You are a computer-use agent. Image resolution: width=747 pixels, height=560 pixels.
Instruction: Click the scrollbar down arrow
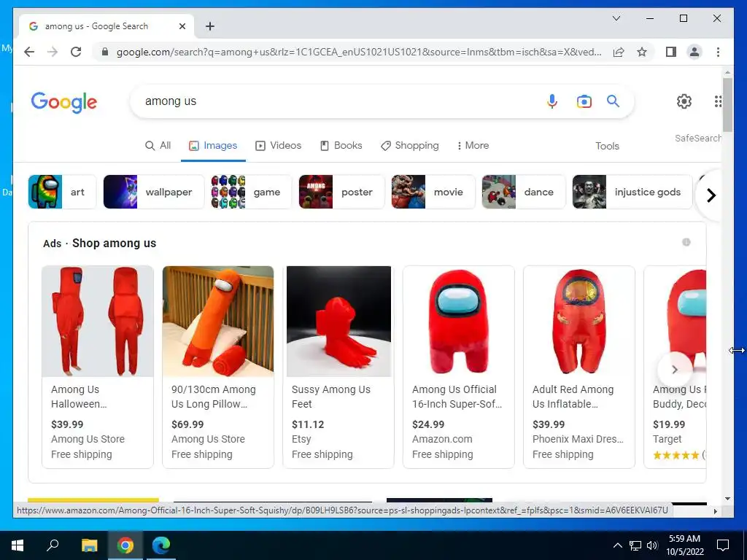click(727, 499)
